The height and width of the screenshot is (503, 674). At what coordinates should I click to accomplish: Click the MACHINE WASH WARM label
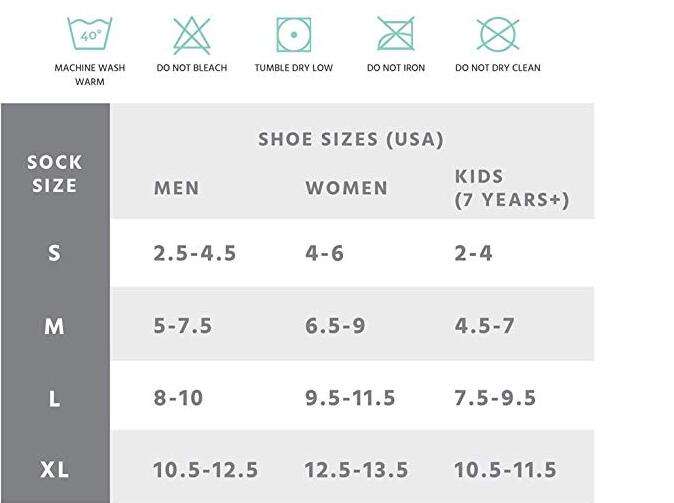click(x=89, y=74)
